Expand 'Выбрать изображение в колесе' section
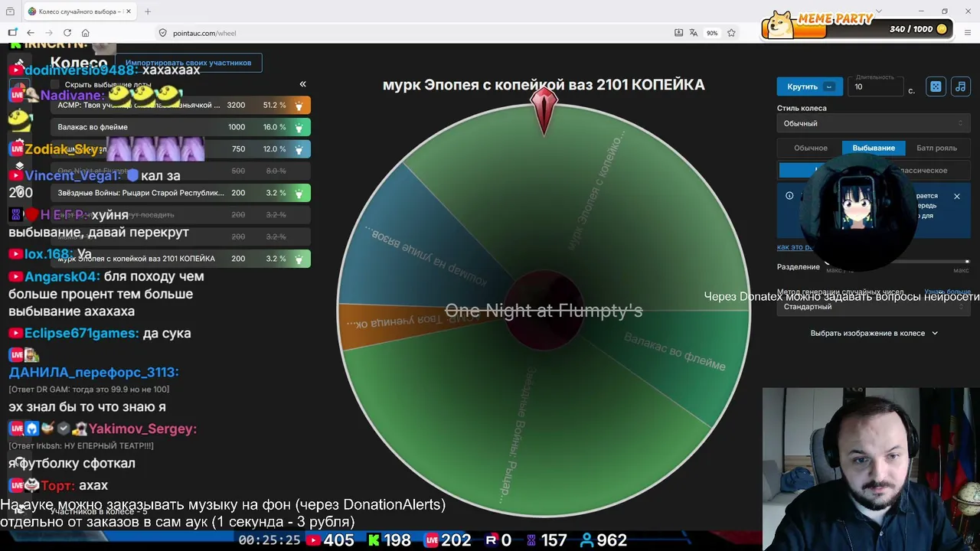This screenshot has height=551, width=980. tap(874, 333)
